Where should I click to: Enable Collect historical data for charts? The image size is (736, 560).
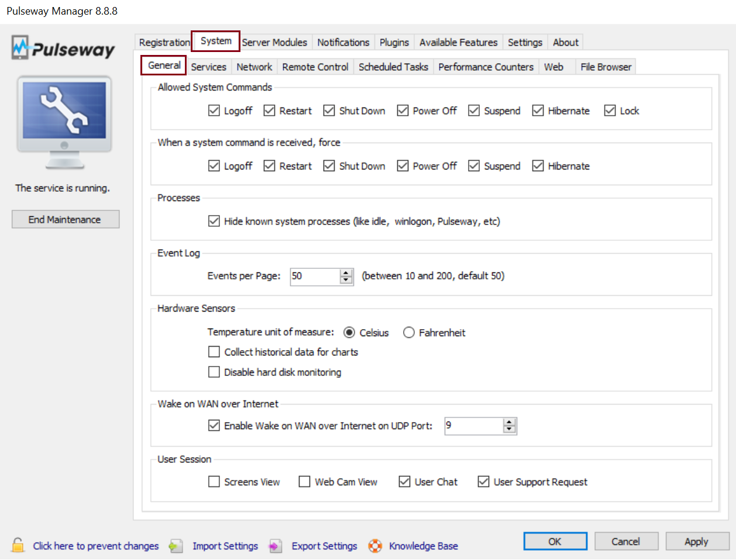[214, 352]
